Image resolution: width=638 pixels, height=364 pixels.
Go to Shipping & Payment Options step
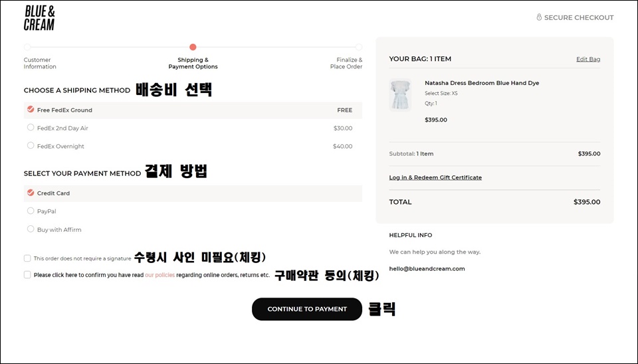coord(193,63)
